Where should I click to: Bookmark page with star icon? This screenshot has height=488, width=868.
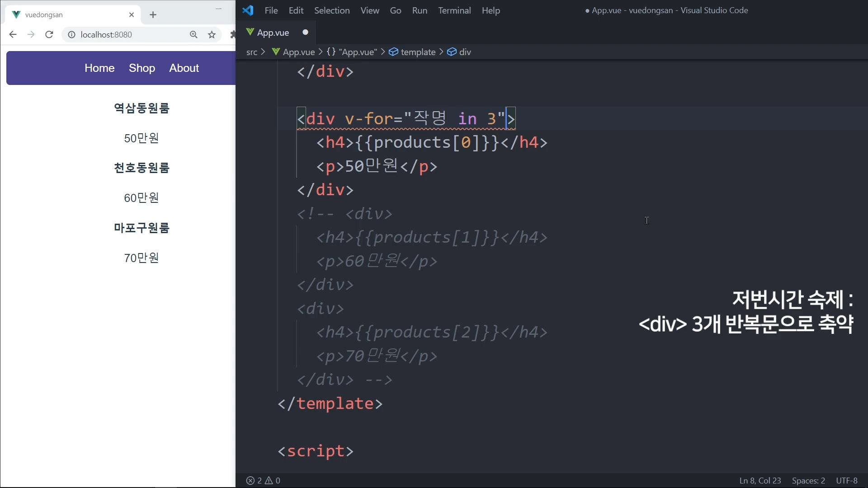pos(212,35)
